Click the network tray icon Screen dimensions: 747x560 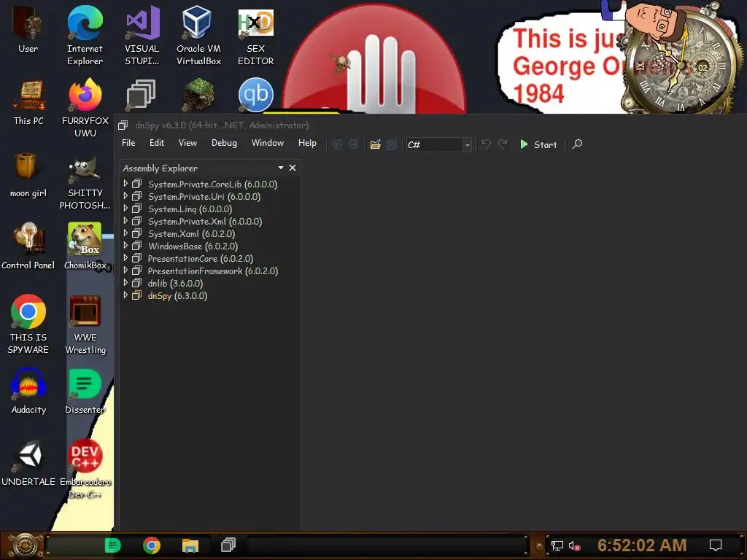click(557, 545)
